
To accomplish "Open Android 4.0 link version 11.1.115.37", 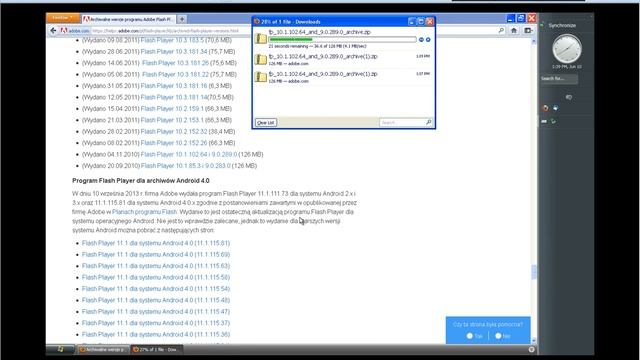I will click(156, 323).
